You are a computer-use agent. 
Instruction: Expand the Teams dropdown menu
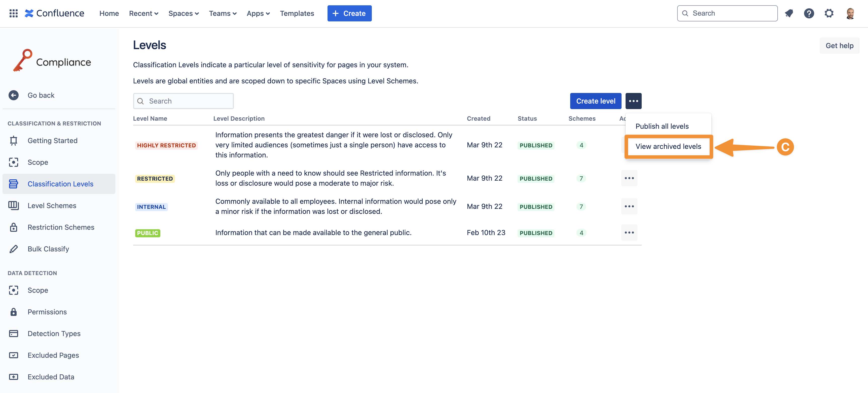click(222, 14)
